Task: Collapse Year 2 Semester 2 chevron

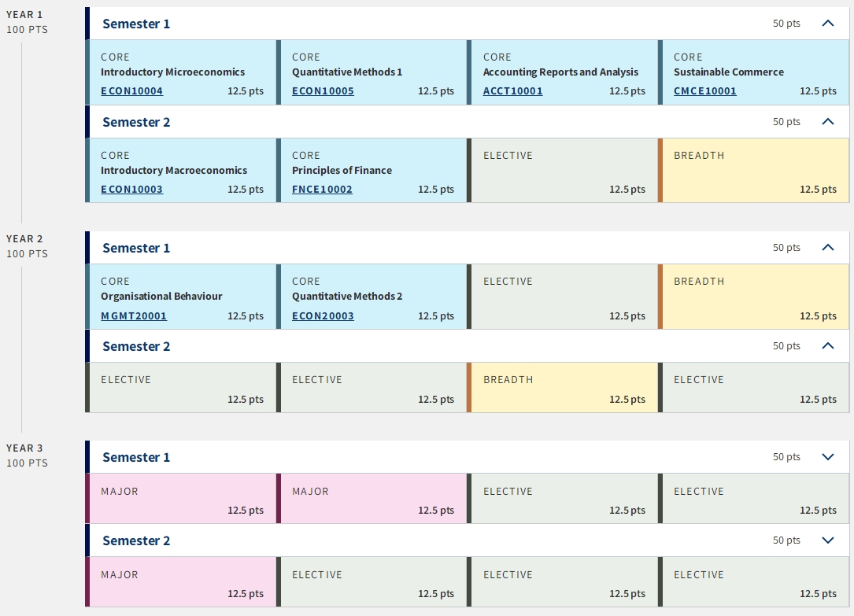Action: [x=827, y=346]
